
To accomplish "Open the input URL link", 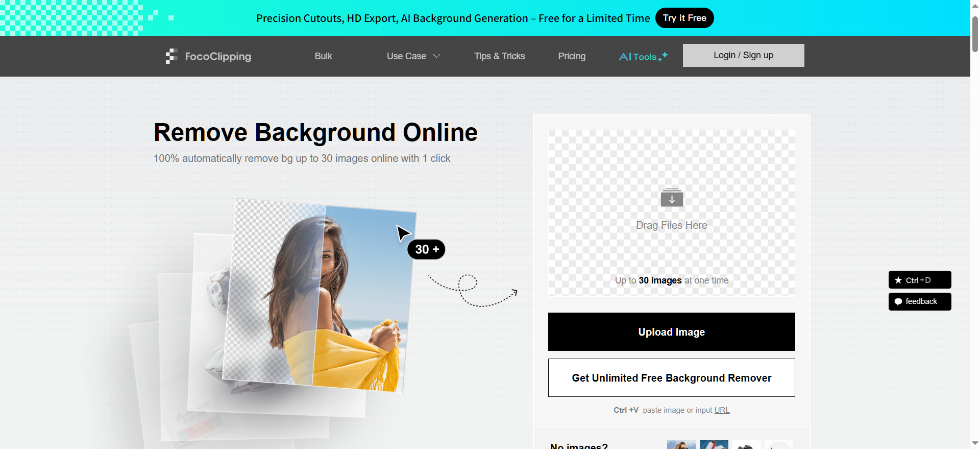I will click(722, 410).
